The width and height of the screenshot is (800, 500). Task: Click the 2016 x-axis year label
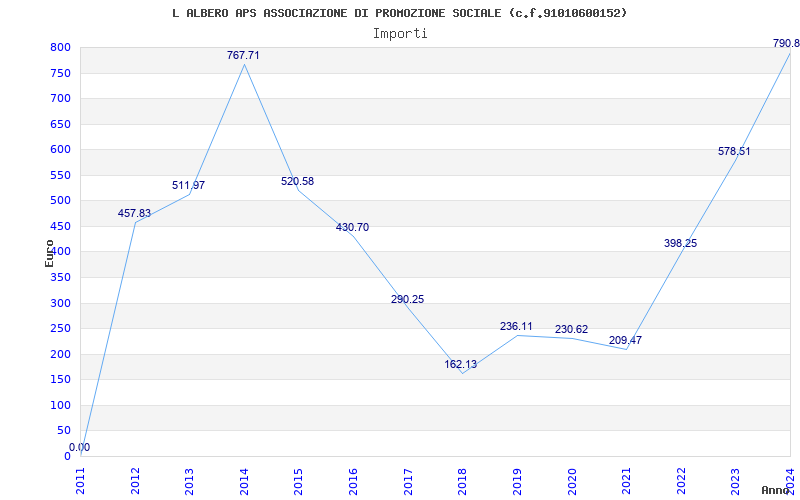[353, 481]
